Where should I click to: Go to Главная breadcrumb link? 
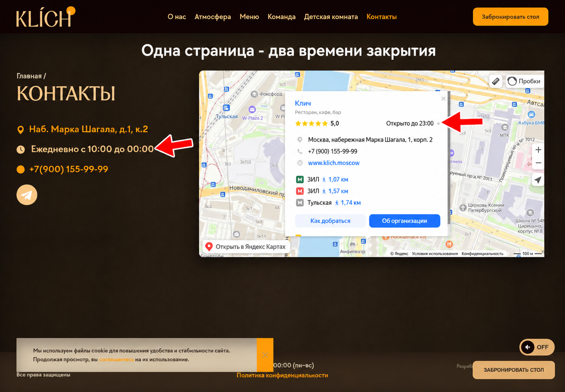coord(29,76)
